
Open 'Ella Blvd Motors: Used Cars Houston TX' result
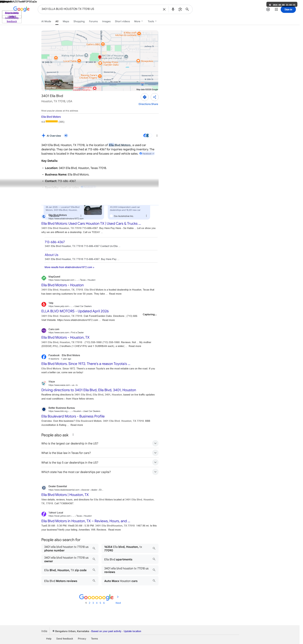[x=91, y=224]
